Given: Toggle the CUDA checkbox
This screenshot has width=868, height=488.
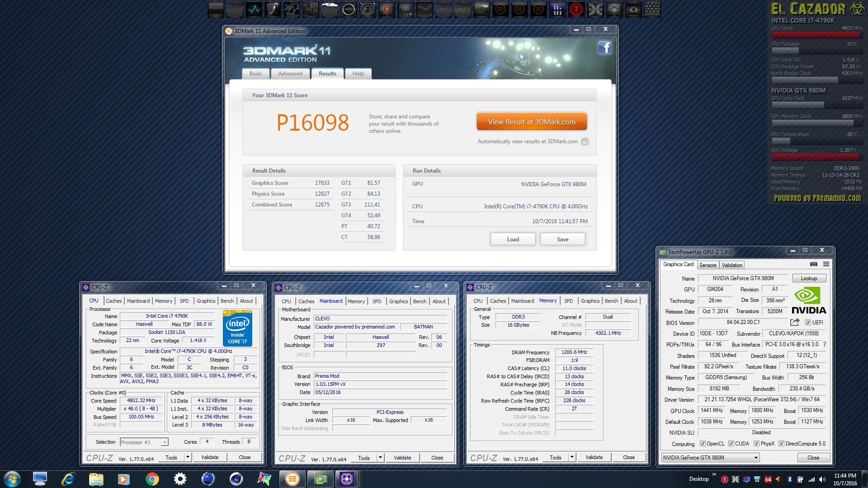Looking at the screenshot, I should pos(731,444).
